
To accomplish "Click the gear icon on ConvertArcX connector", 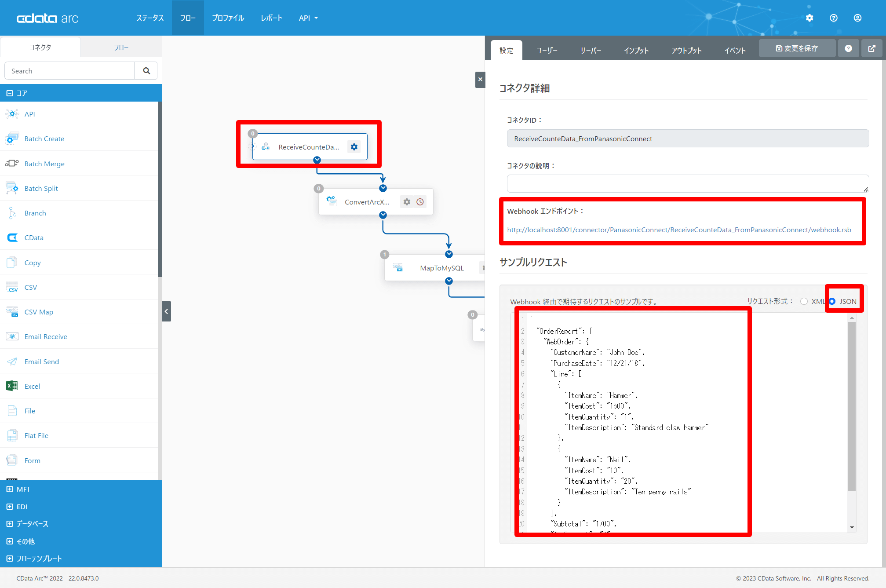I will 407,202.
